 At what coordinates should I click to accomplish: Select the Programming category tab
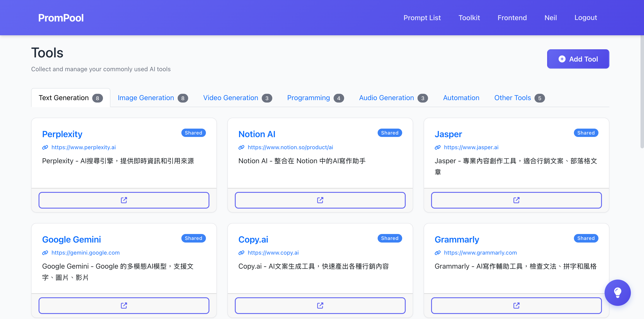point(308,98)
